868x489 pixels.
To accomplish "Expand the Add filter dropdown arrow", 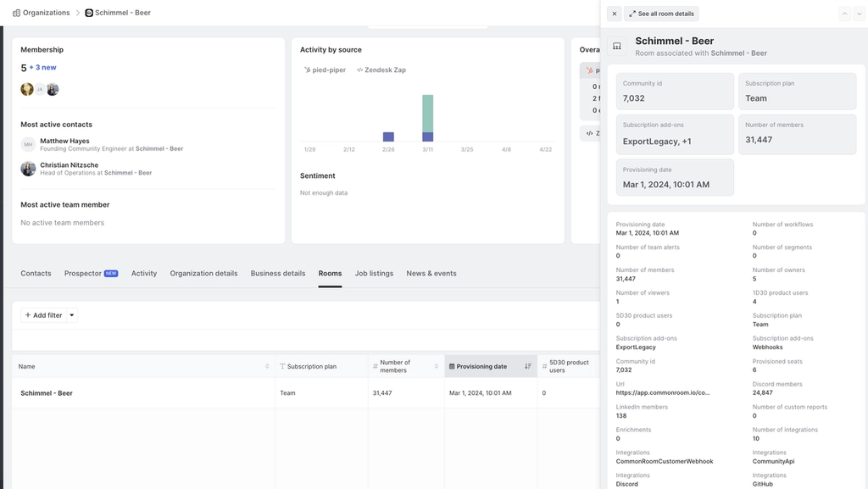I will click(72, 315).
